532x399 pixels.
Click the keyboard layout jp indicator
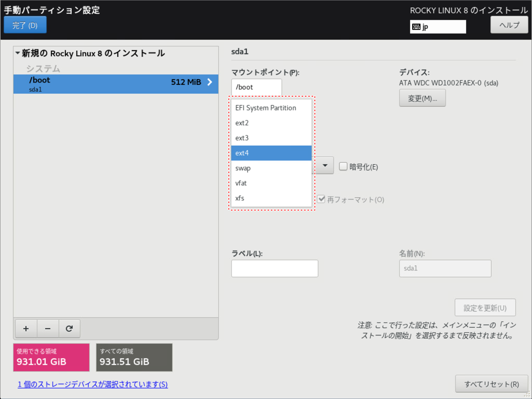438,27
